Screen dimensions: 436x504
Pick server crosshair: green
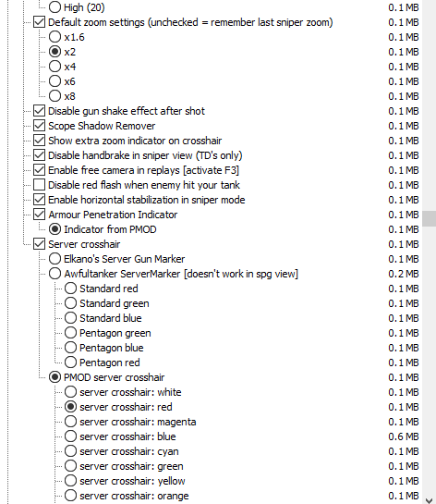click(70, 466)
